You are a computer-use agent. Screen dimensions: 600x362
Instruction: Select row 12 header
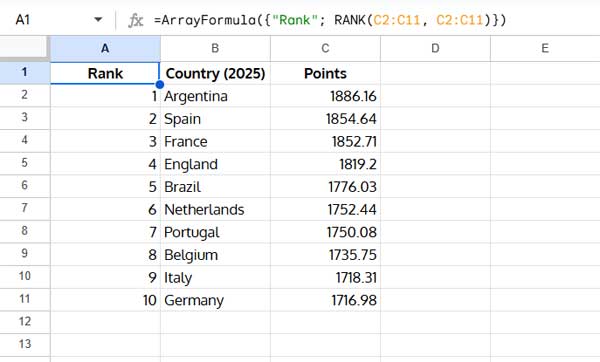[25, 322]
